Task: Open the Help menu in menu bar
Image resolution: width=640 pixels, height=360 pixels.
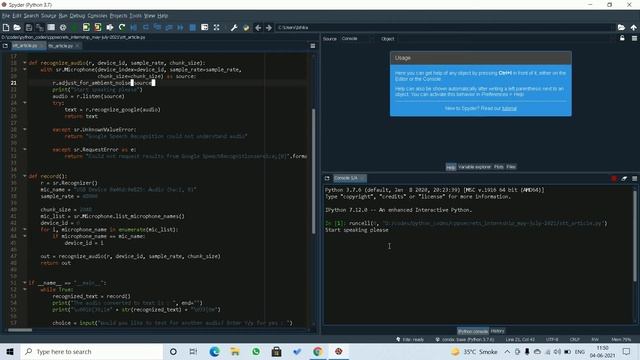Action: click(162, 16)
